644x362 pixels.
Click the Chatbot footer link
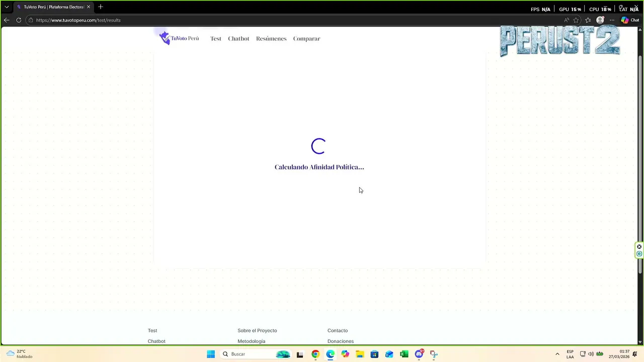pos(156,341)
